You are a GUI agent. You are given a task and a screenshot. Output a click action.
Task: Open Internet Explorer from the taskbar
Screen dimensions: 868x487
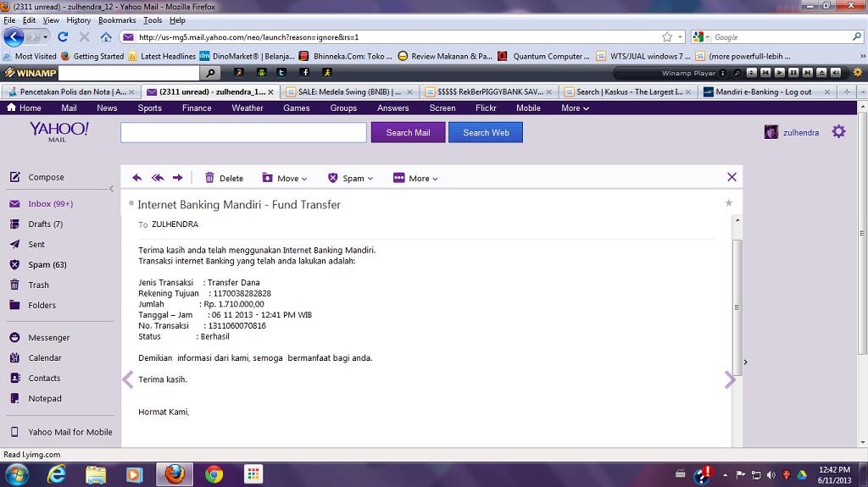coord(57,474)
